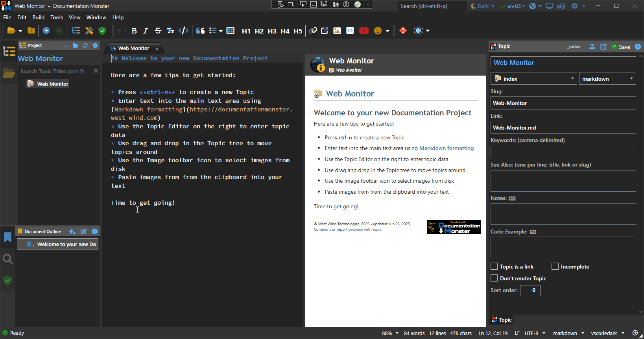Screen dimensions: 644x339
Task: Insert a block quote
Action: 200,31
